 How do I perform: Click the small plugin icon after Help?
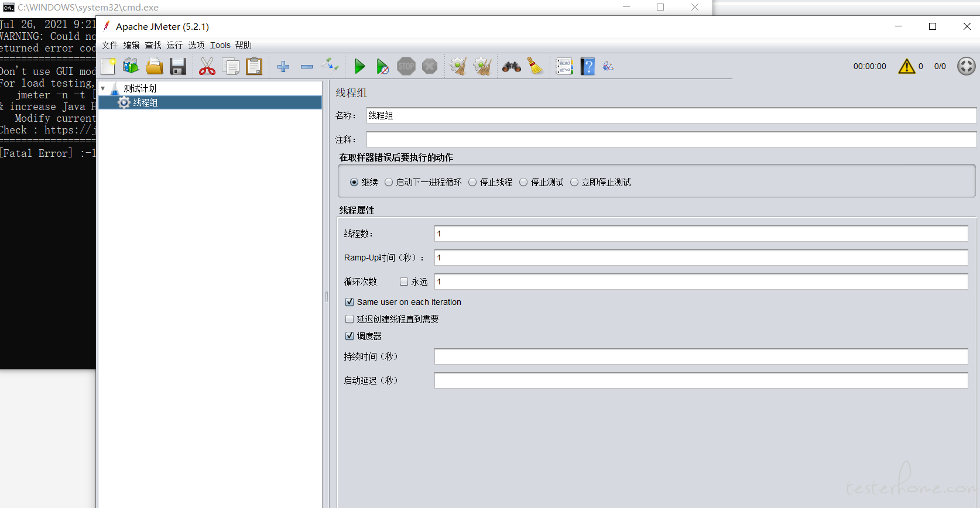point(608,66)
